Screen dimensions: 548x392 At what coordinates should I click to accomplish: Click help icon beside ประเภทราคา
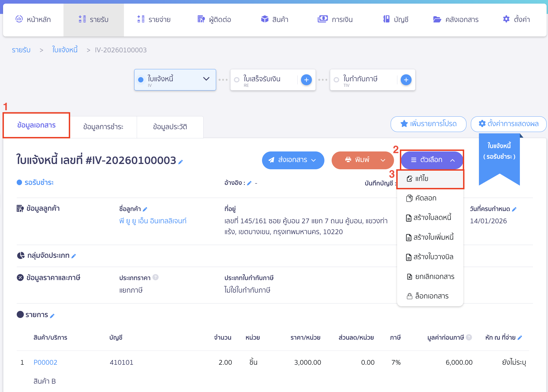pos(156,277)
